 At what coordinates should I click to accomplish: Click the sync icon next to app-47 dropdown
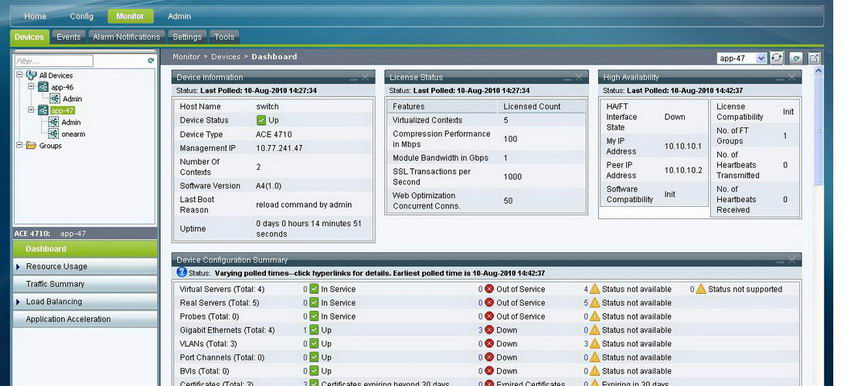point(777,58)
